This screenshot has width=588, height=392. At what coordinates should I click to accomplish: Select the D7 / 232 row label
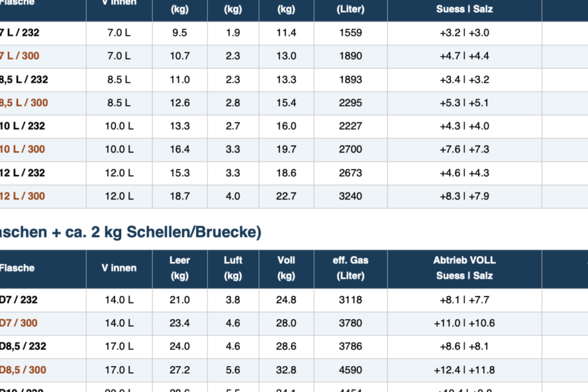point(18,300)
